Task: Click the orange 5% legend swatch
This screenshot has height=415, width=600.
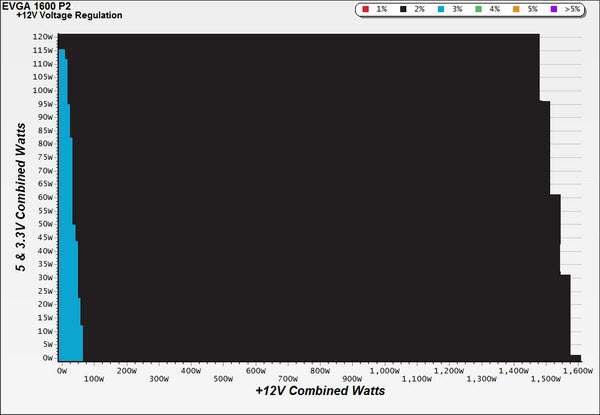Action: click(x=516, y=9)
